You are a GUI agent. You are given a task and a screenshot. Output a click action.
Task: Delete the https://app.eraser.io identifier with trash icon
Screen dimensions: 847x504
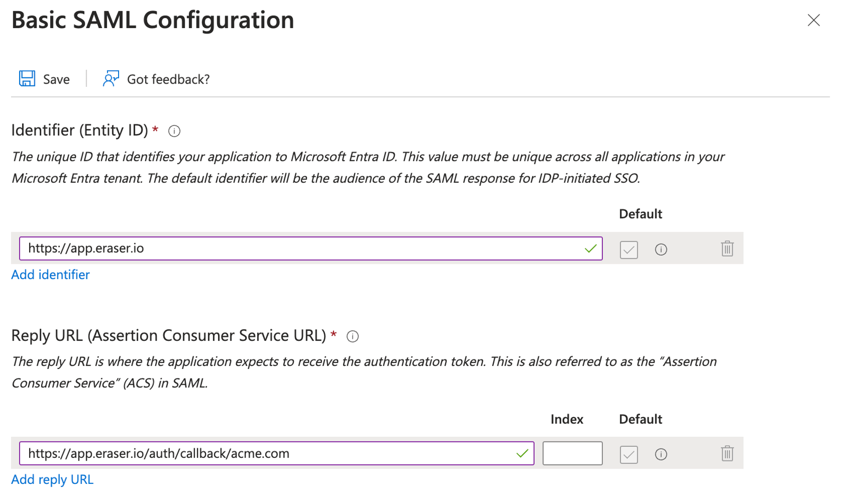pos(727,248)
